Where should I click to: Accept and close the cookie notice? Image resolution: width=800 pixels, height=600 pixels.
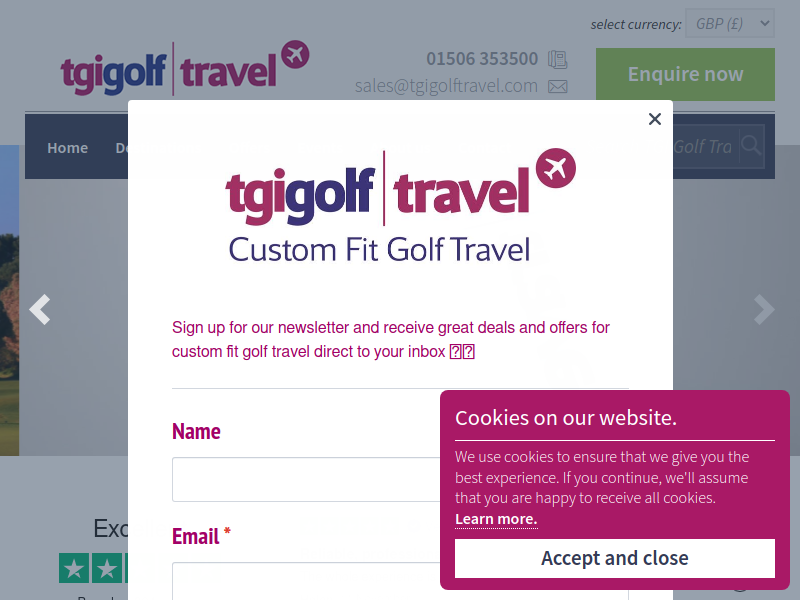(615, 558)
